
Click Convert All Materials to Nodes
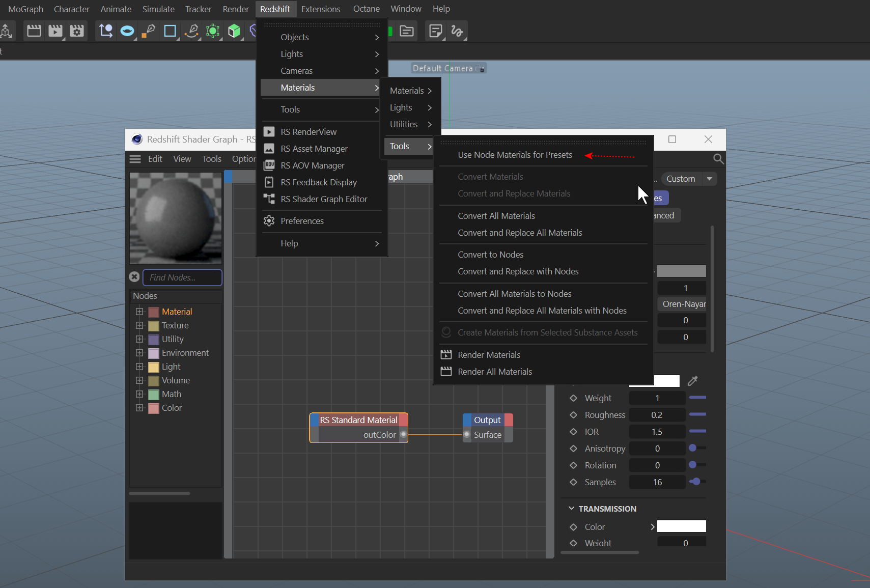[x=543, y=294]
